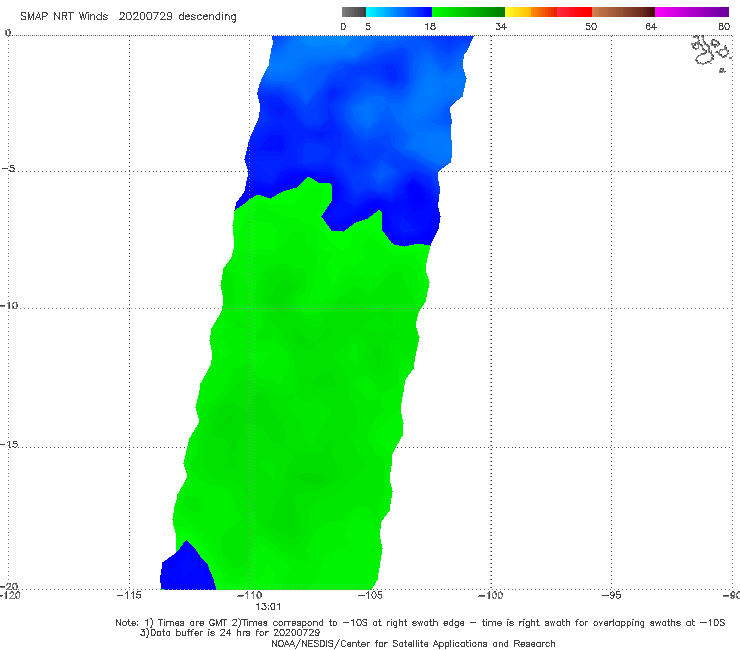Pick the green segment of the color bar
The image size is (740, 650).
(x=468, y=12)
